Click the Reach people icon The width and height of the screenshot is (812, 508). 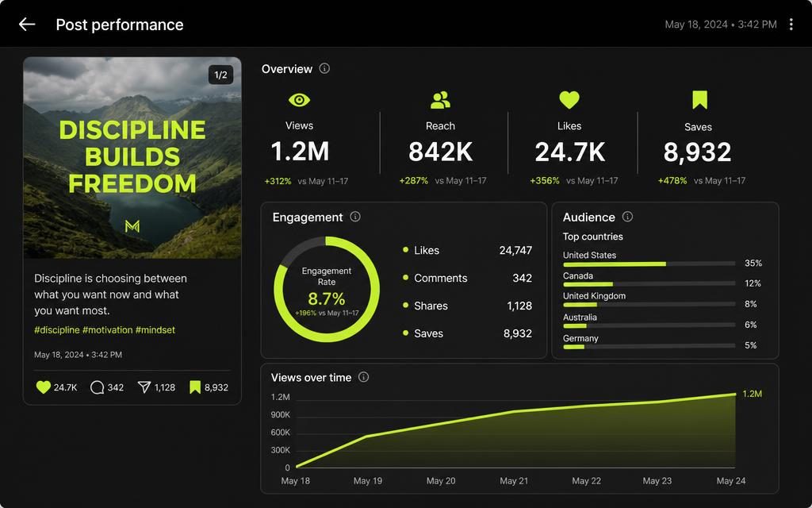click(x=440, y=100)
